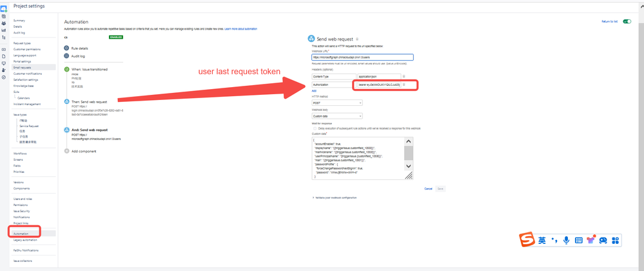Toggle punctuation mode in the Sogou IME bar
Screen dimensions: 644x271
tap(554, 240)
